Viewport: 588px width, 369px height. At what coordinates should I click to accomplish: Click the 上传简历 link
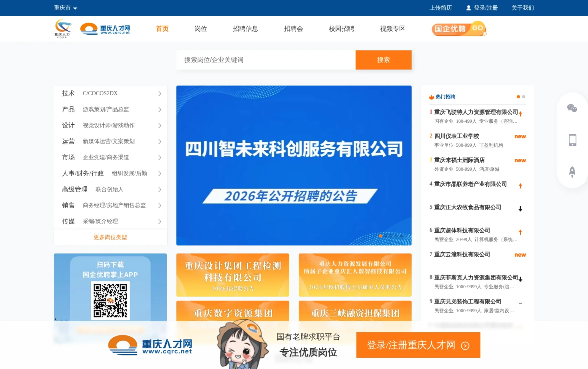[x=440, y=8]
